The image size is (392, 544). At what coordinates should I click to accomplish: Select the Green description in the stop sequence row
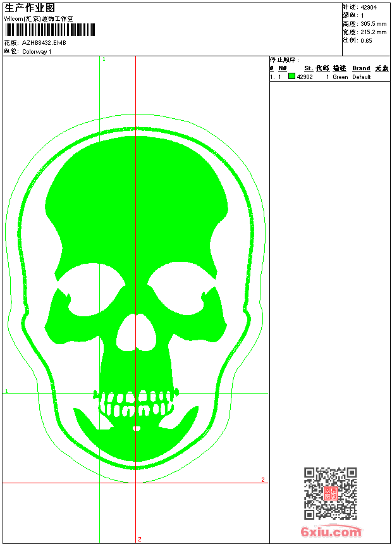(x=340, y=77)
